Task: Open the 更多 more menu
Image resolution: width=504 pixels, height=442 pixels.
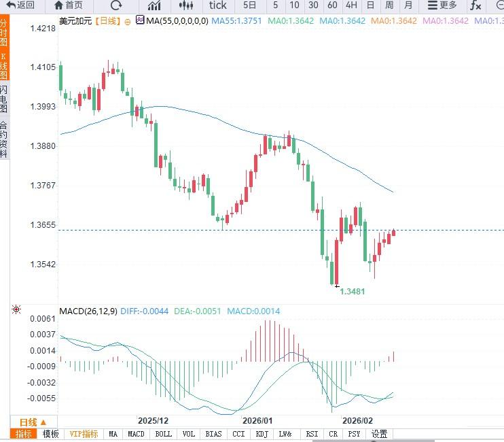Action: (442, 5)
